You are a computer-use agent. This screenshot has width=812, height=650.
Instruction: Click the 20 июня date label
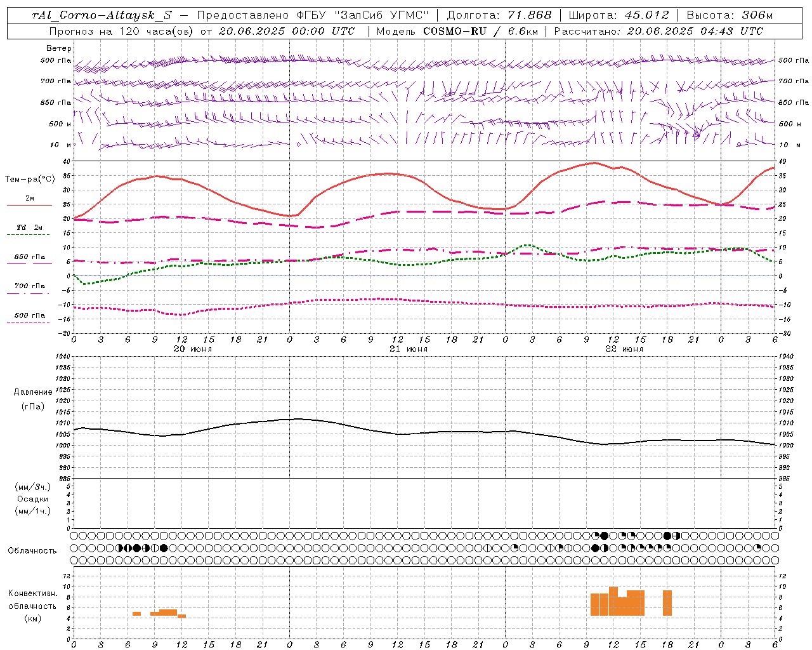(193, 349)
